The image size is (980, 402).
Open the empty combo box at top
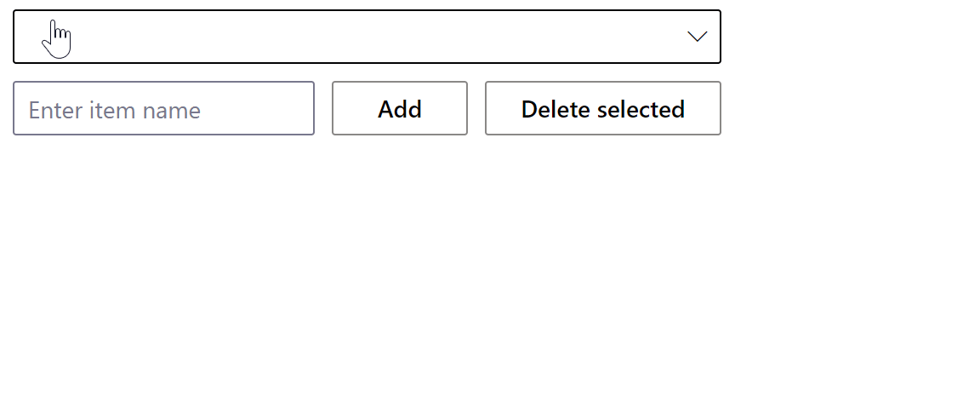[x=367, y=37]
